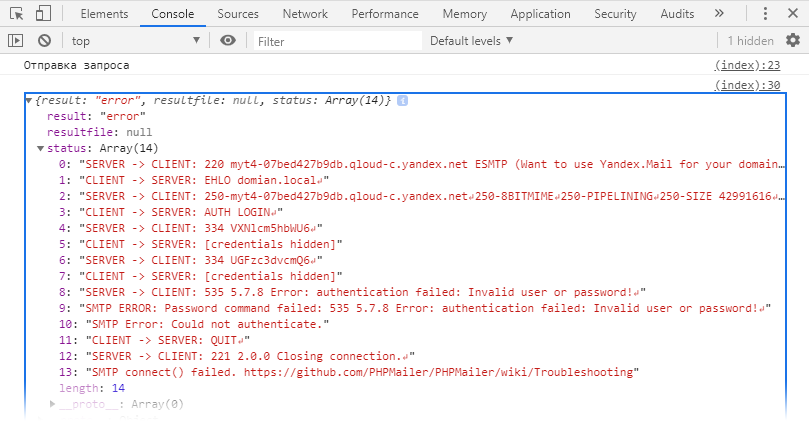Viewport: 810px width, 425px height.
Task: Open source link (index):30
Action: tap(747, 86)
